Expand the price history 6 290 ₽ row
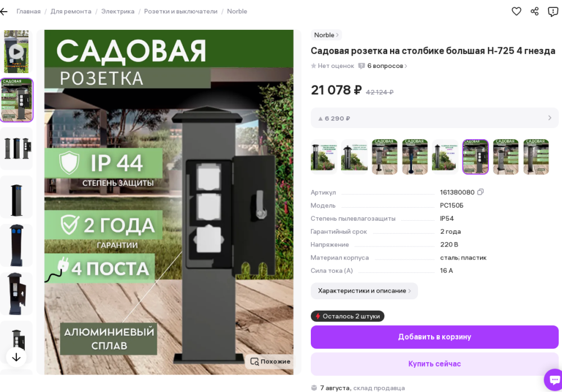Screen dimensions: 562x392 434,118
